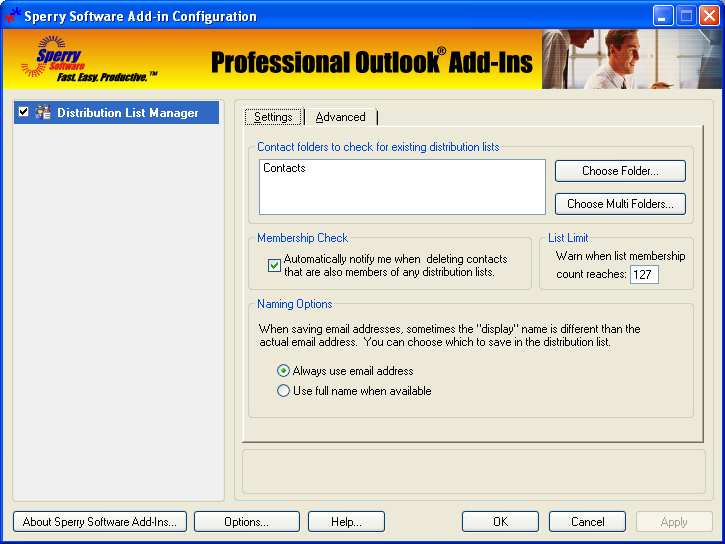
Task: Select Distribution List Manager list entry
Action: [x=117, y=113]
